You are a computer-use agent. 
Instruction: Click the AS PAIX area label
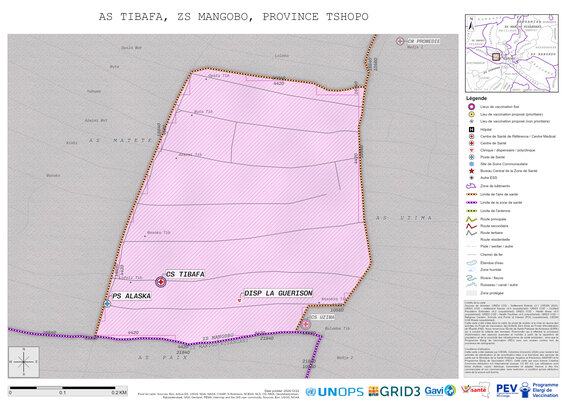point(163,357)
